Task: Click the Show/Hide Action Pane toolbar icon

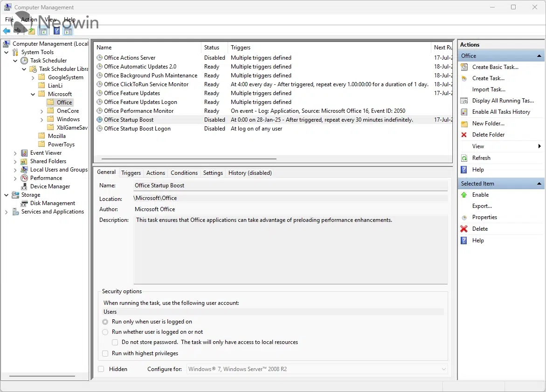Action: [x=68, y=32]
